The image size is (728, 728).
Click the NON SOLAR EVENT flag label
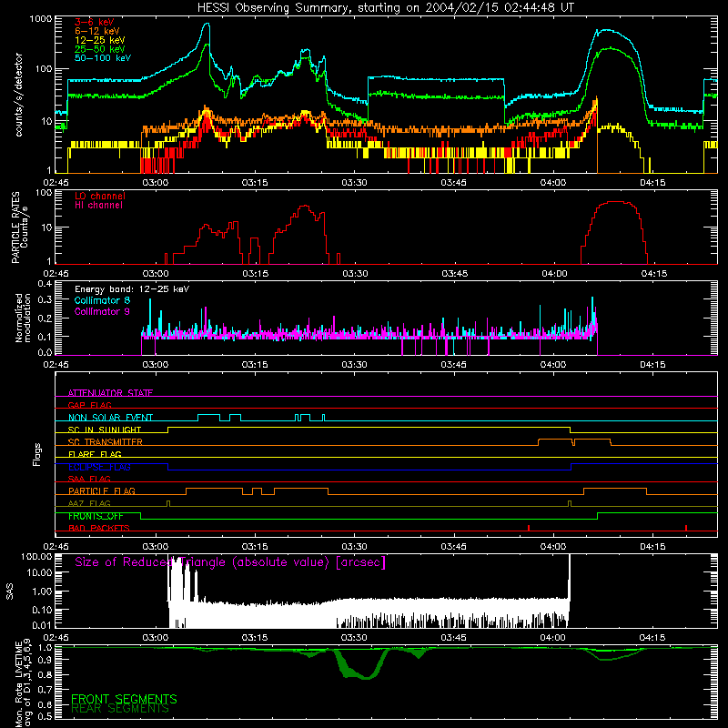point(110,418)
